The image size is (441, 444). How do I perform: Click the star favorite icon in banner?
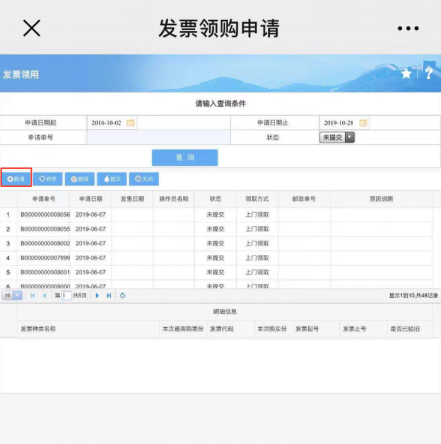point(406,73)
